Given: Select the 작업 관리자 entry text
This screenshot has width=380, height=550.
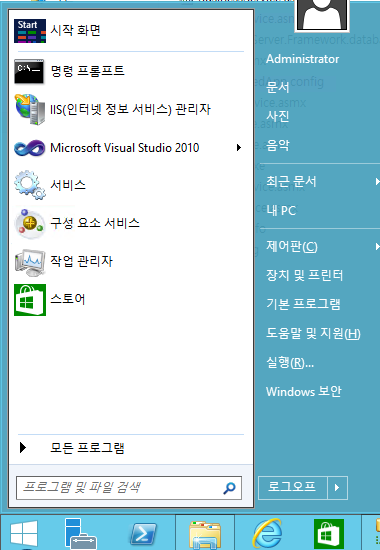Looking at the screenshot, I should tap(81, 261).
